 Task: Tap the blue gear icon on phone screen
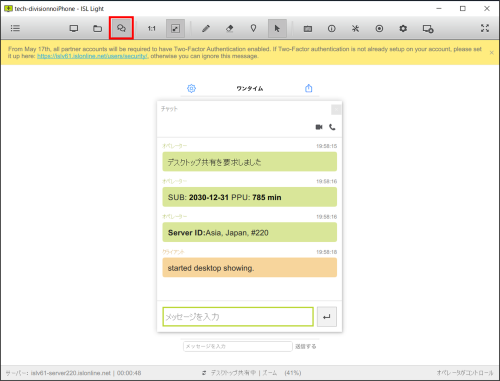point(191,88)
